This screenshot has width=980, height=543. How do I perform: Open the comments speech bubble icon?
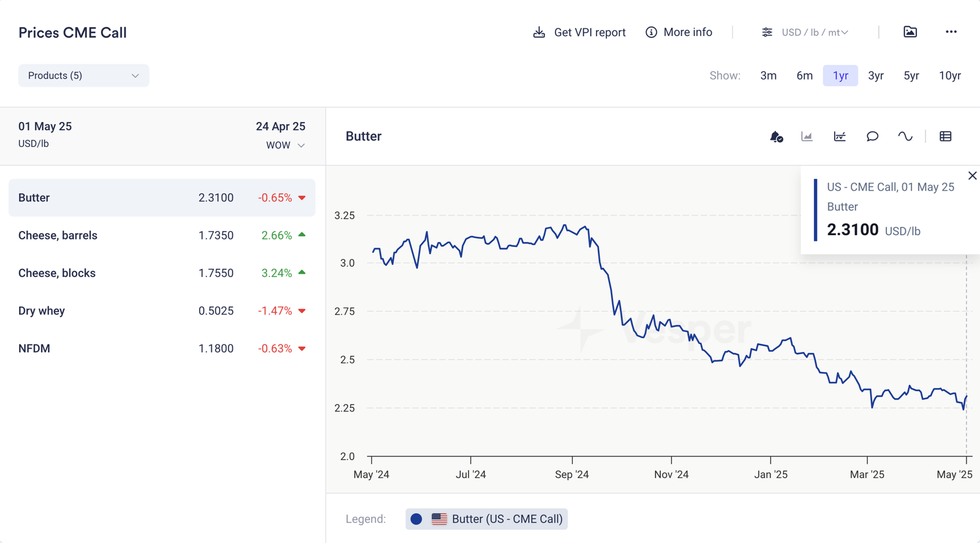tap(872, 137)
